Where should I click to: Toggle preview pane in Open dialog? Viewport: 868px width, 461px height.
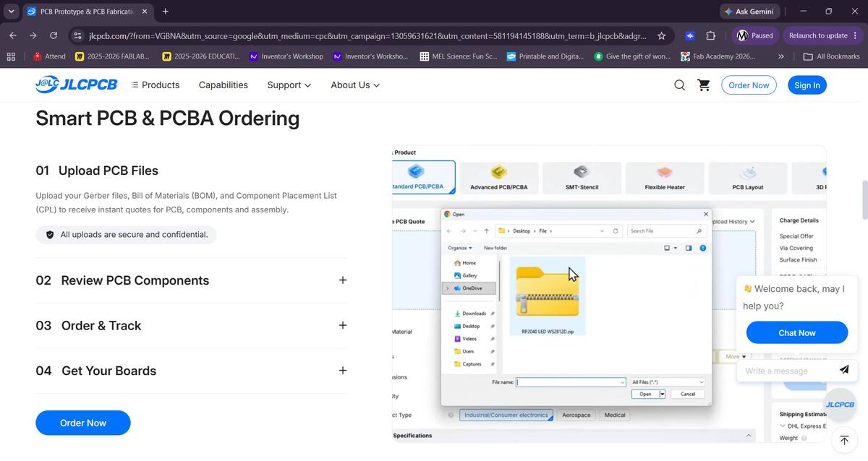point(689,248)
